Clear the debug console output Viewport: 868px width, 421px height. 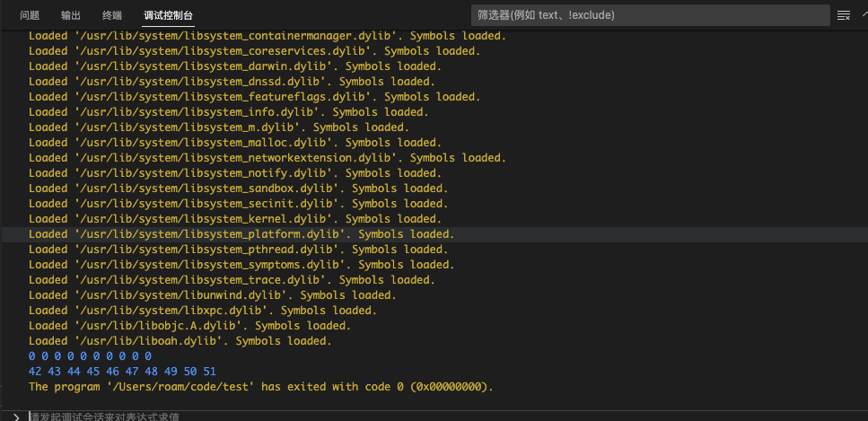tap(843, 15)
